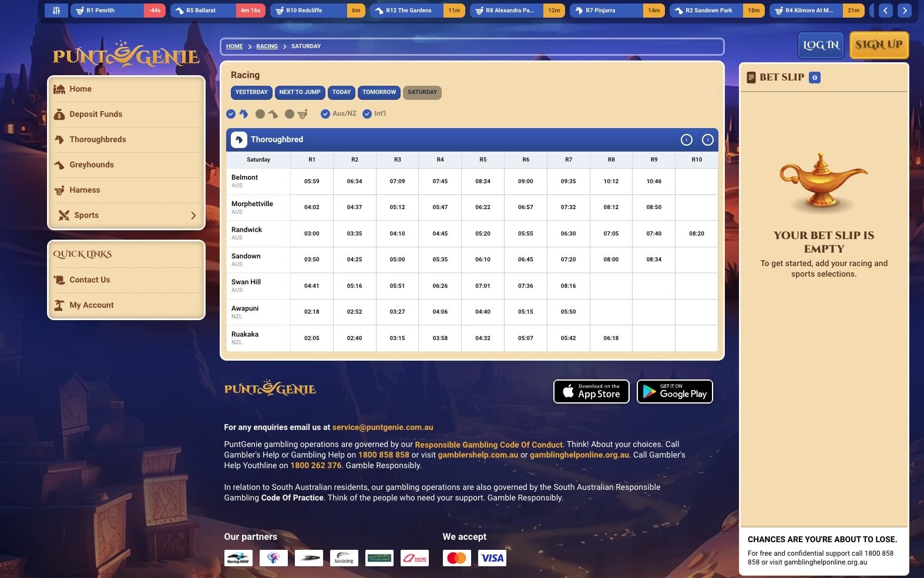Switch to YESTERDAY tab
Viewport: 924px width, 578px height.
(251, 92)
